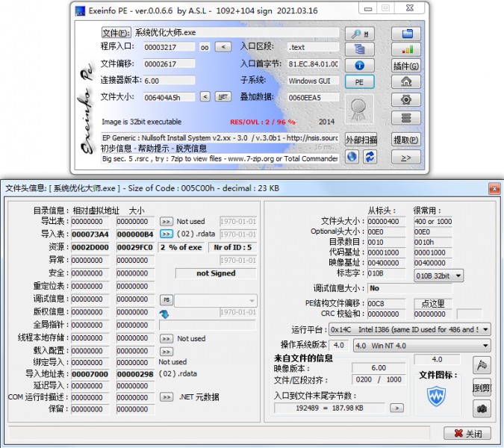The width and height of the screenshot is (504, 448).
Task: Open the 010B 32bit dropdown
Action: (439, 276)
